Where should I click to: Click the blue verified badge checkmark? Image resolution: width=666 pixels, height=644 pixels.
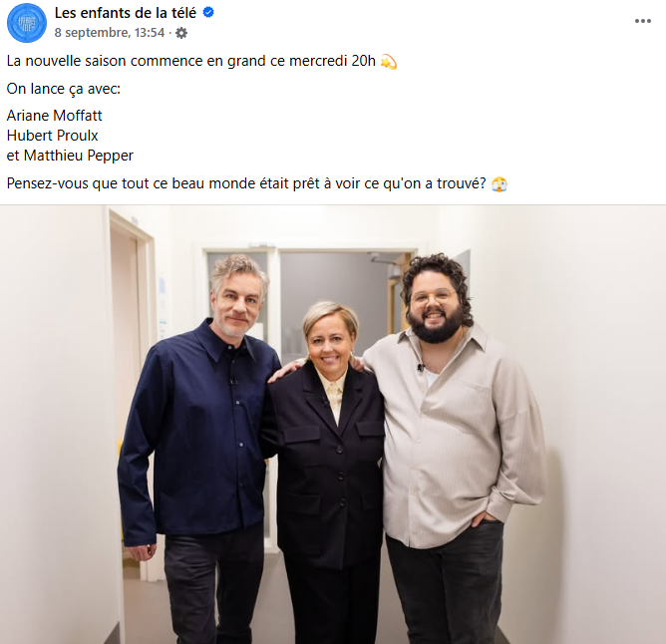[208, 13]
